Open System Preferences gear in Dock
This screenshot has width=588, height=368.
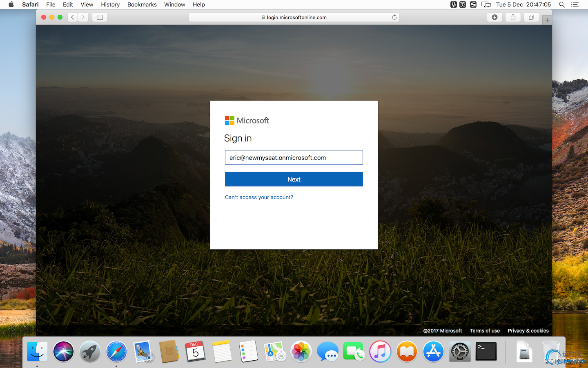tap(460, 352)
